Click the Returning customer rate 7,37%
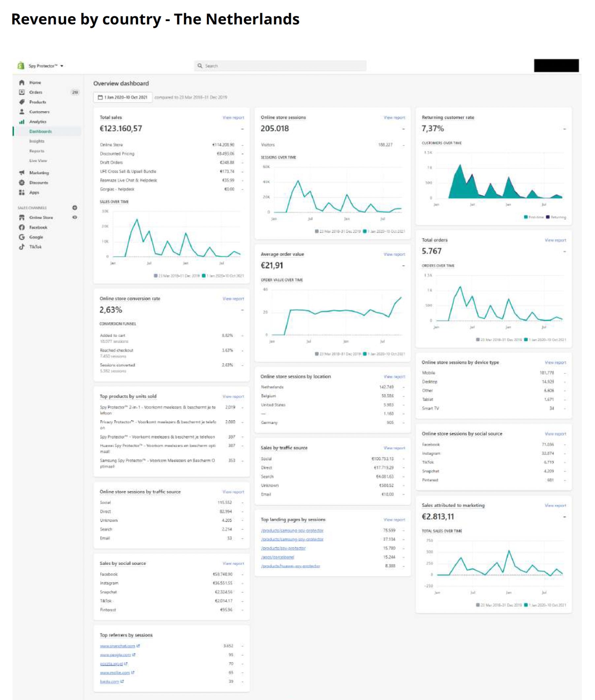This screenshot has height=700, width=595. pos(433,128)
